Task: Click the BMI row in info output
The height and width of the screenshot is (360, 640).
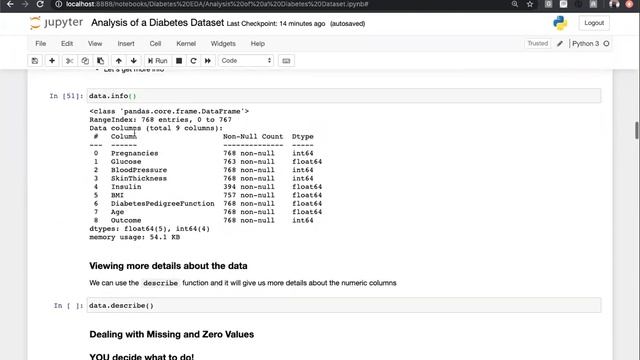Action: click(x=206, y=195)
